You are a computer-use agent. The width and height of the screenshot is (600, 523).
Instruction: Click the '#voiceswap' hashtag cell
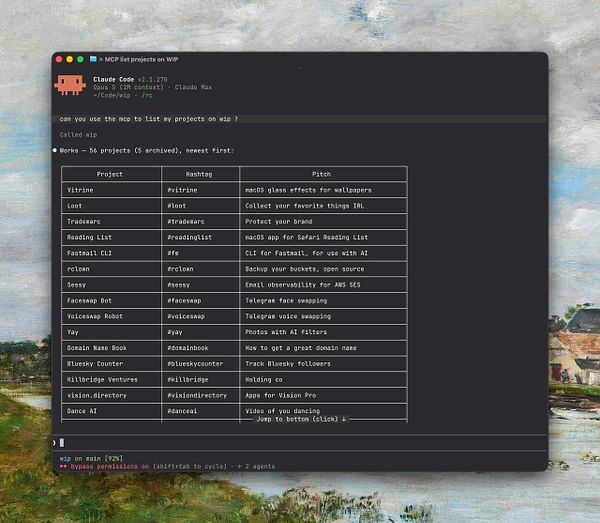tap(186, 316)
